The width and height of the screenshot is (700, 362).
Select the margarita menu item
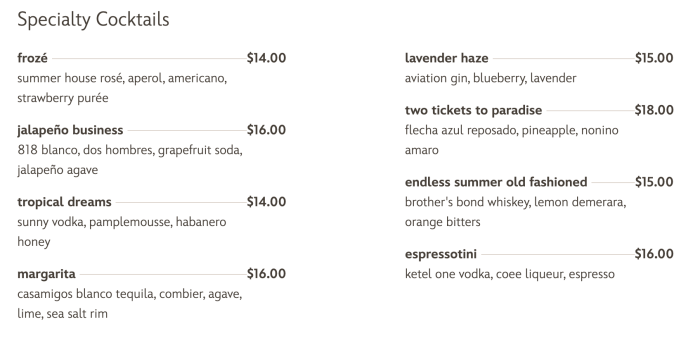click(x=46, y=274)
